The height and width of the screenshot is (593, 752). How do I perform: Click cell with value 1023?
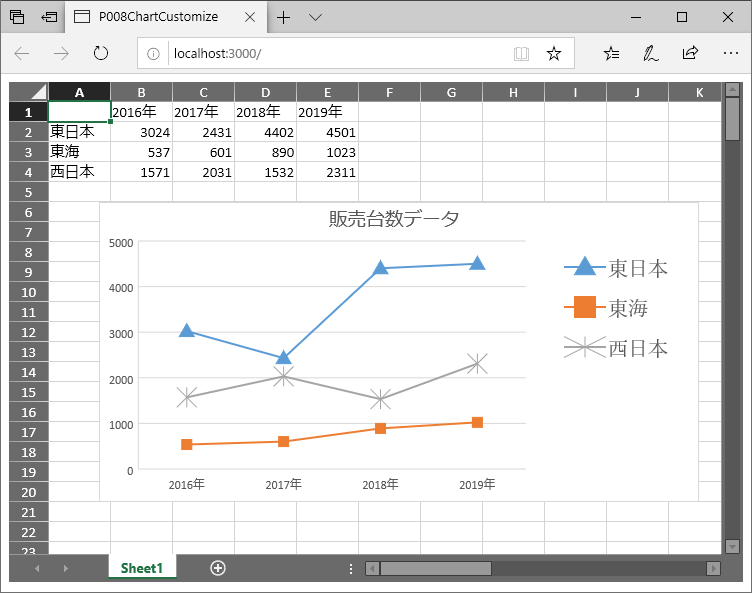pyautogui.click(x=328, y=152)
